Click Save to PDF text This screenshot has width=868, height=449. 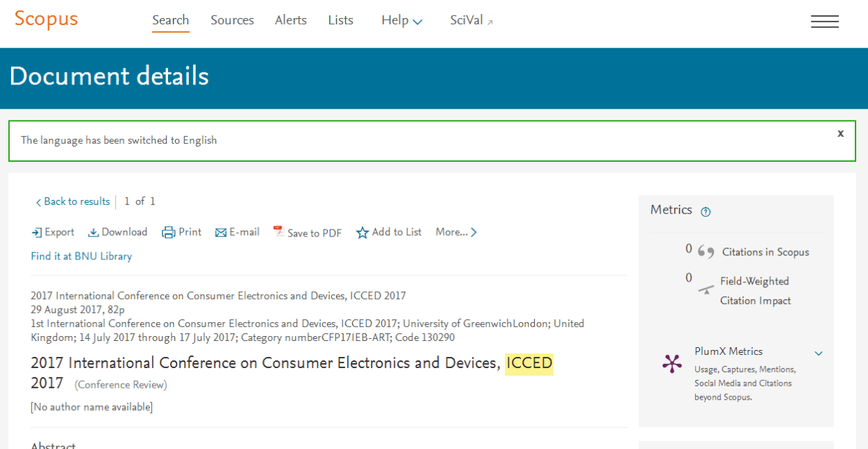point(314,234)
